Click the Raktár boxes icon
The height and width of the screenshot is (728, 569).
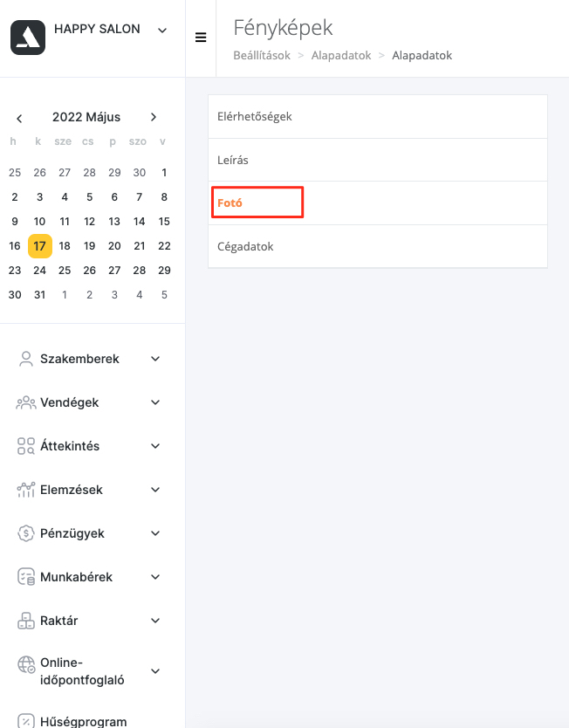tap(26, 621)
